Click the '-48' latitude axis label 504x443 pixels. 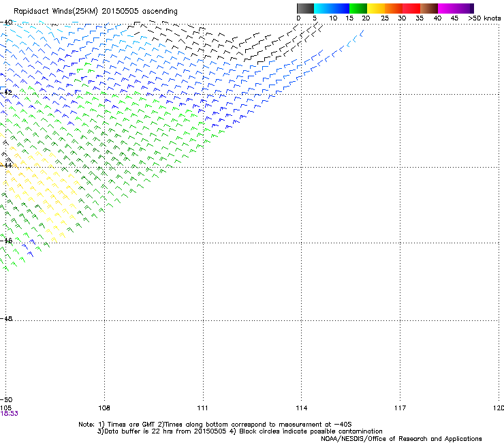[x=6, y=318]
